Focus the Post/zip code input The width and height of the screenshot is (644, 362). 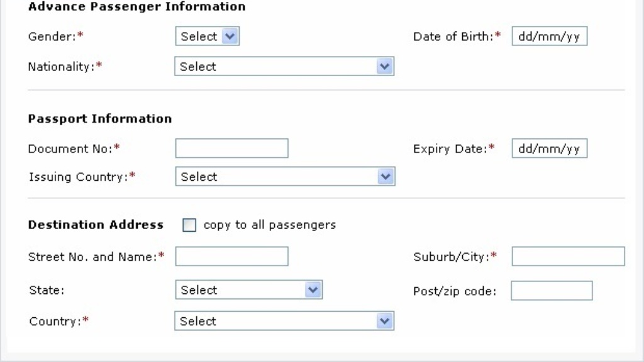[552, 291]
